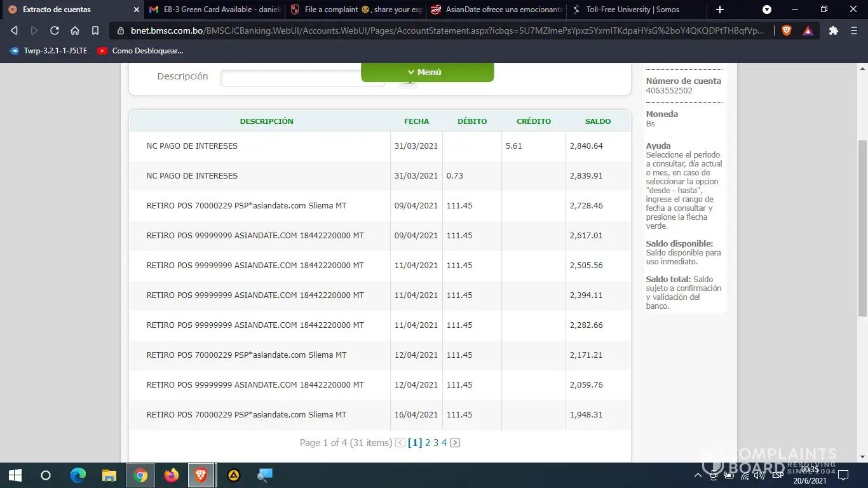
Task: Launch Firefox from the taskbar
Action: [x=171, y=475]
